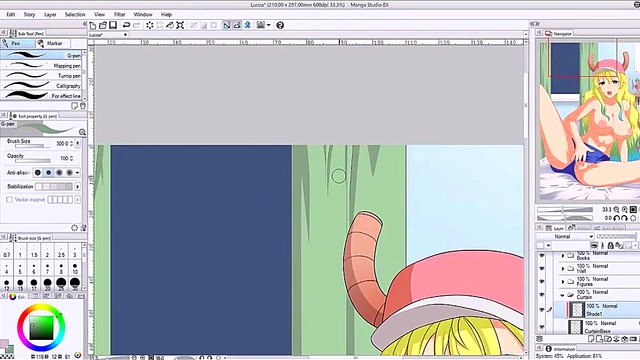Open the Story menu

29,14
